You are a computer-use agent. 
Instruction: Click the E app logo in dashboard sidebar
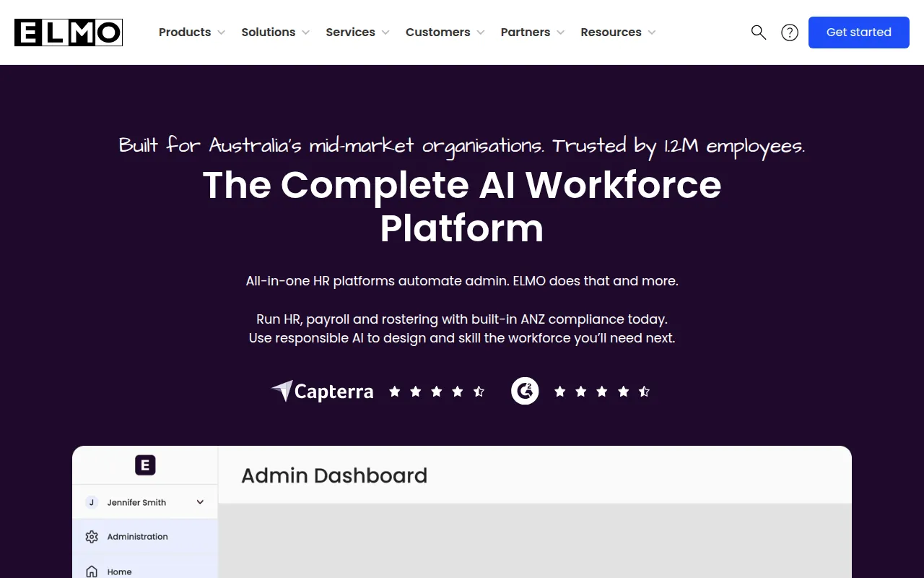145,465
